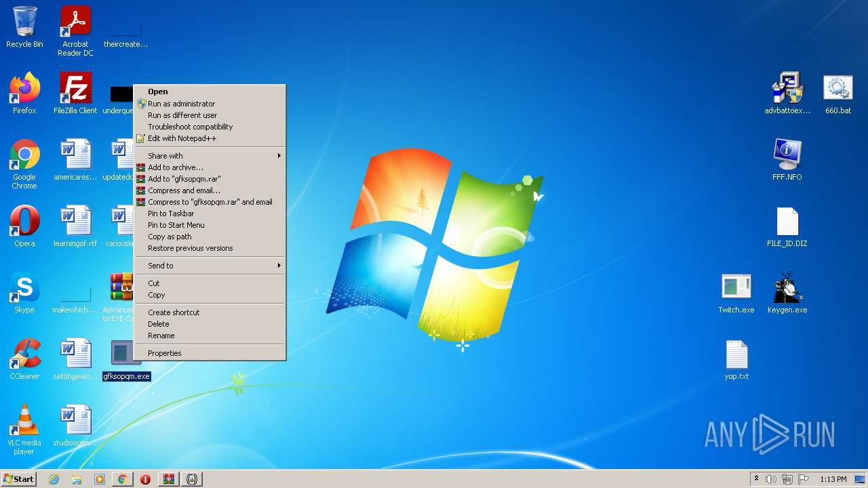
Task: Open the Recycle Bin desktop icon
Action: click(24, 27)
